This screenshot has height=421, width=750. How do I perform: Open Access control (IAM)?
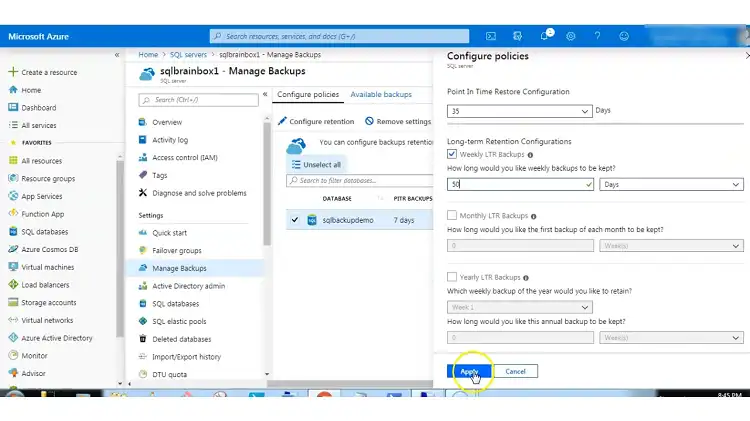pos(178,157)
